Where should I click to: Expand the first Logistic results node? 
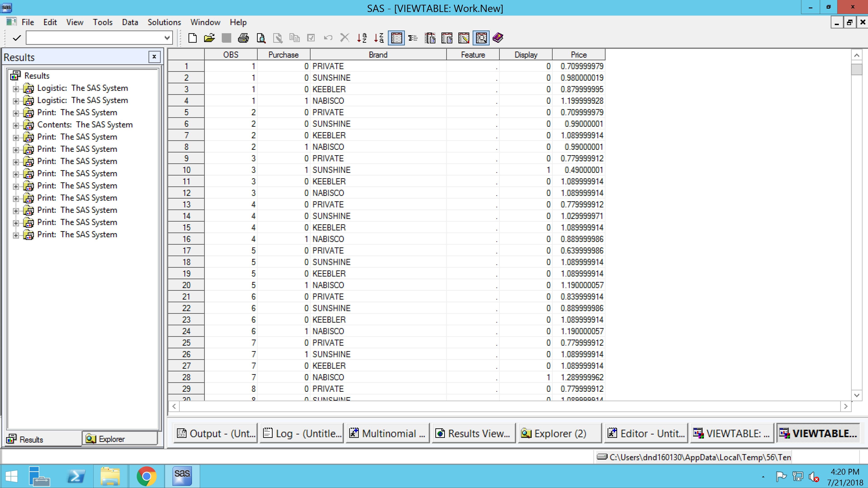[16, 89]
